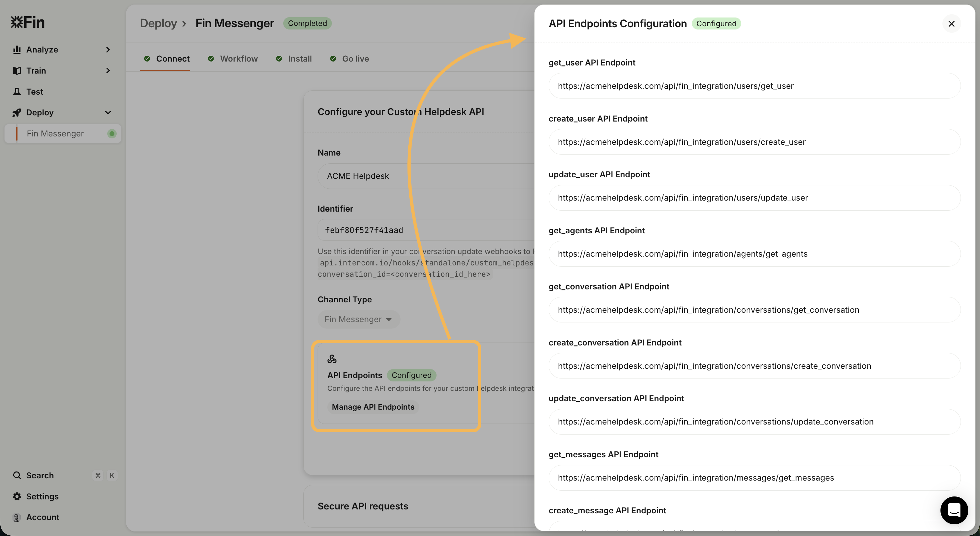
Task: Click the get_user API Endpoint URL field
Action: point(754,86)
